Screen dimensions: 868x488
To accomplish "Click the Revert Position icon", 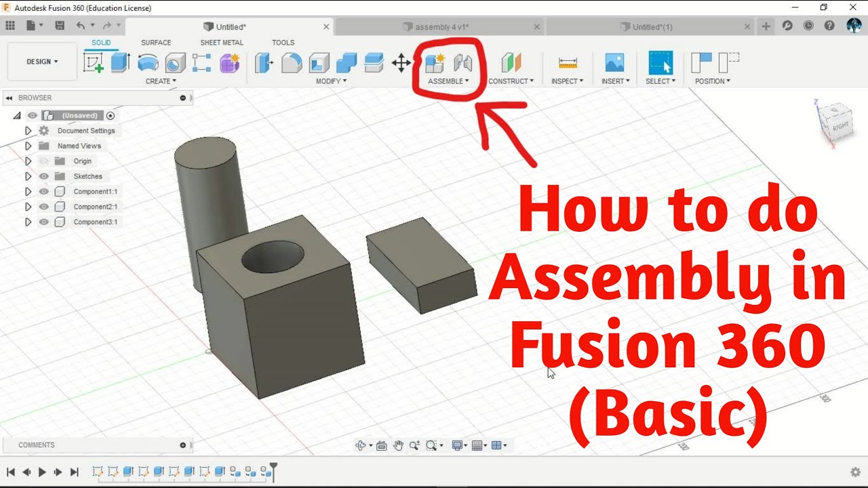I will 729,62.
